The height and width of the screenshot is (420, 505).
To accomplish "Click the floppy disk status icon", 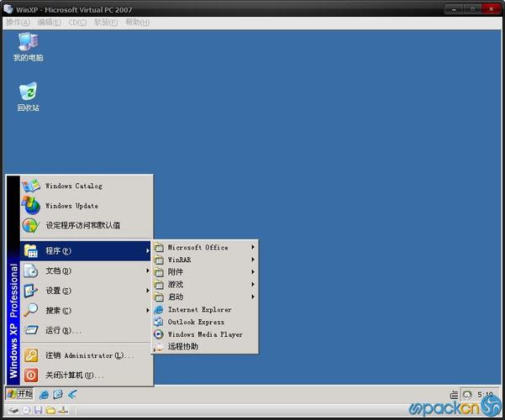I will 38,410.
